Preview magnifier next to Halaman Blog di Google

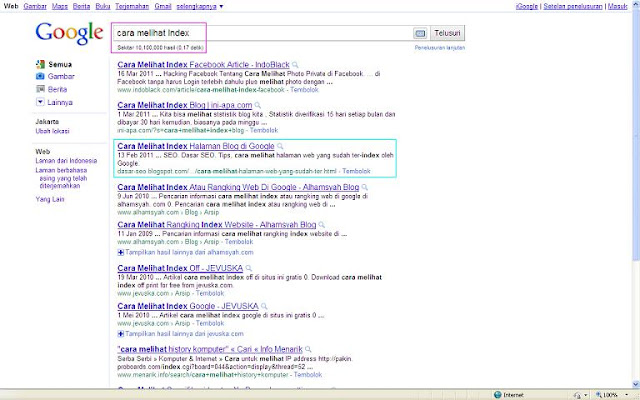(x=280, y=146)
